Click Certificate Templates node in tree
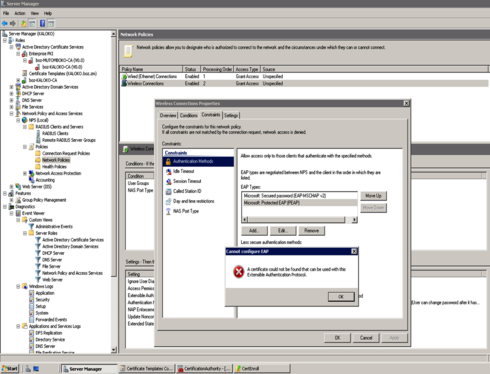 [x=63, y=73]
